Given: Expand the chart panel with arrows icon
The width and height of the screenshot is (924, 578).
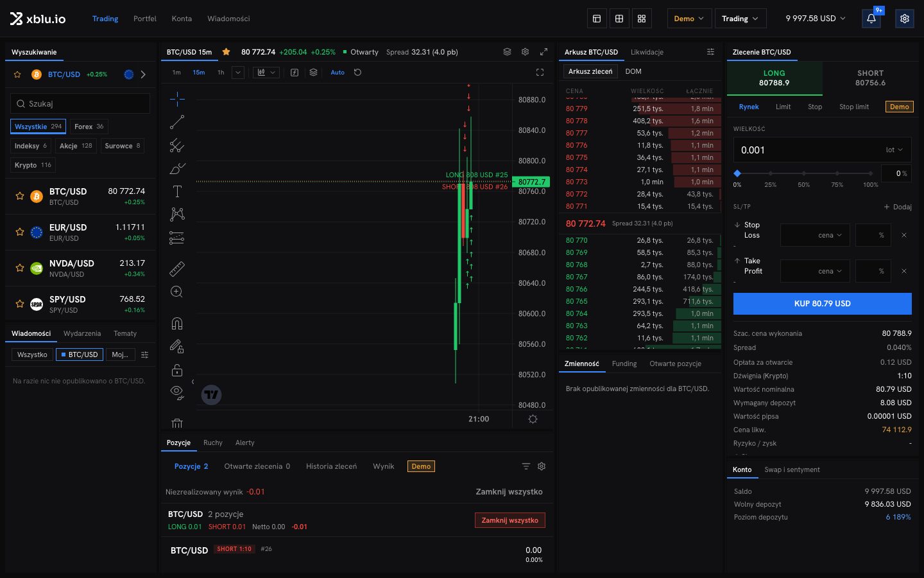Looking at the screenshot, I should (x=543, y=52).
